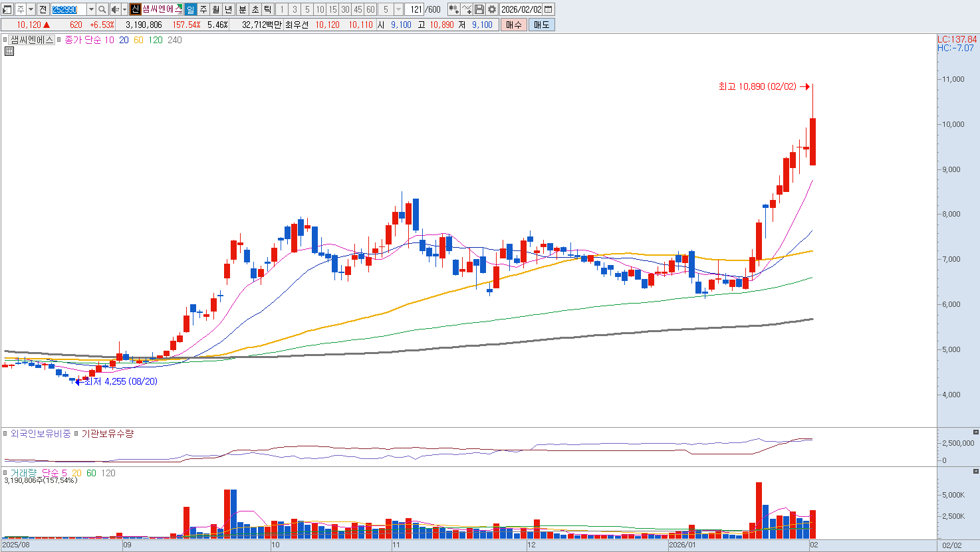Click the save chart floppy icon
The height and width of the screenshot is (552, 980).
pos(479,9)
